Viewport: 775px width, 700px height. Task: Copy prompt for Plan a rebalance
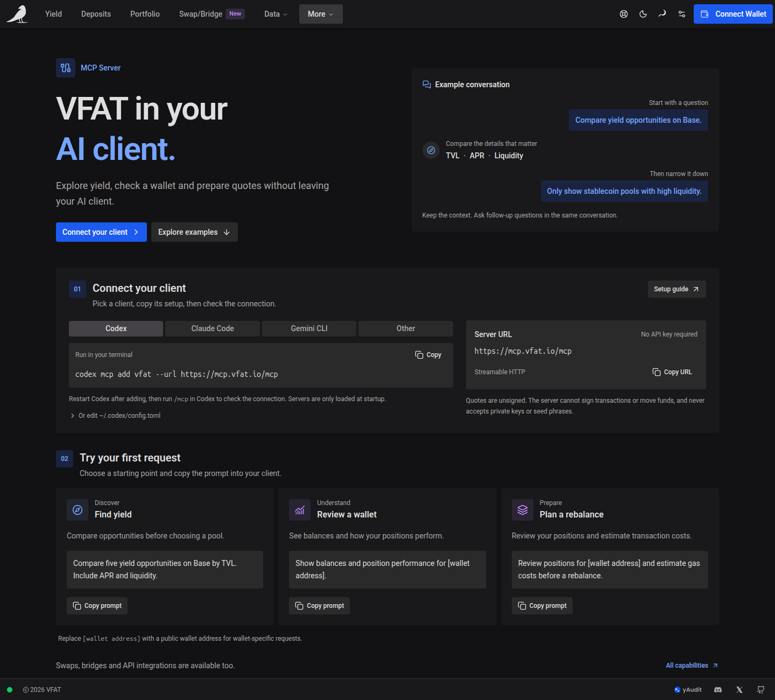point(542,606)
